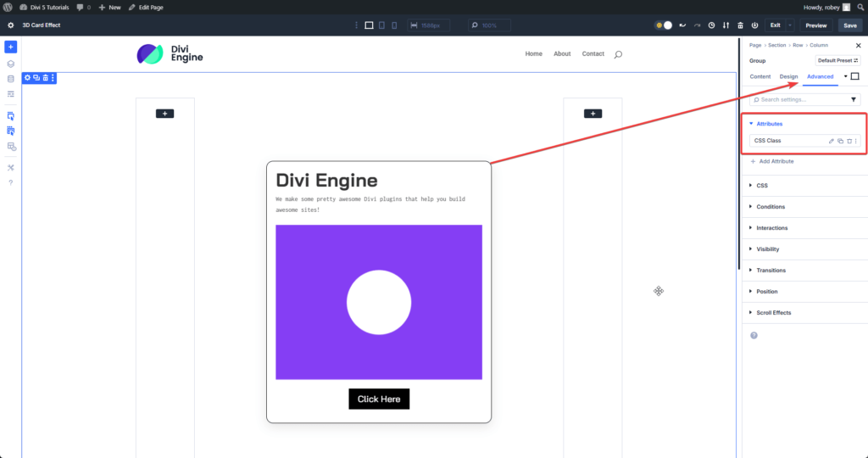Select the click mode icon in left sidebar
868x458 pixels.
[10, 116]
